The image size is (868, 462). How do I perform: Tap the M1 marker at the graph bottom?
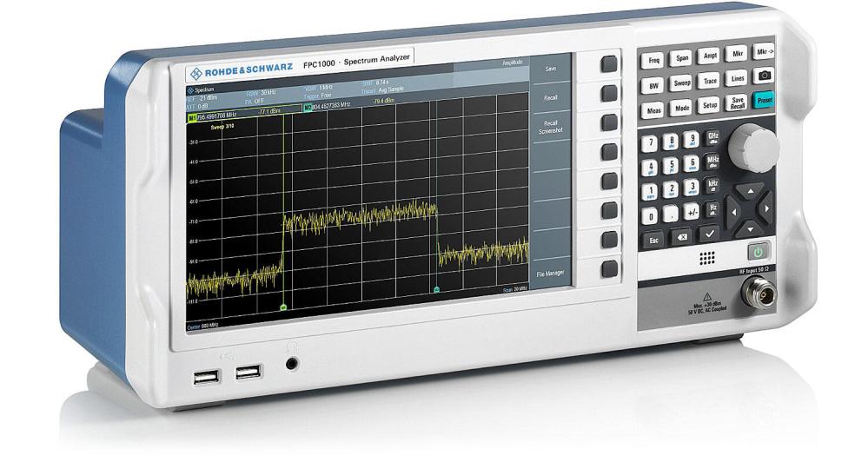(284, 307)
